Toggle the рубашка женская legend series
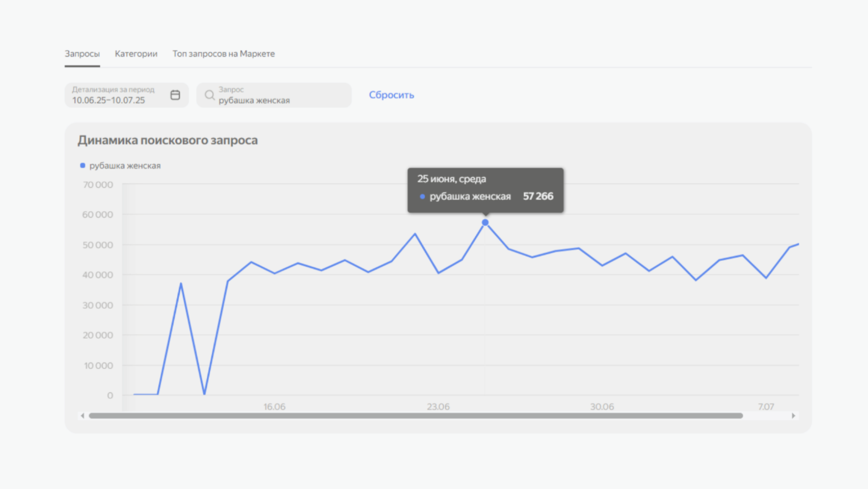The height and width of the screenshot is (489, 868). pyautogui.click(x=125, y=166)
